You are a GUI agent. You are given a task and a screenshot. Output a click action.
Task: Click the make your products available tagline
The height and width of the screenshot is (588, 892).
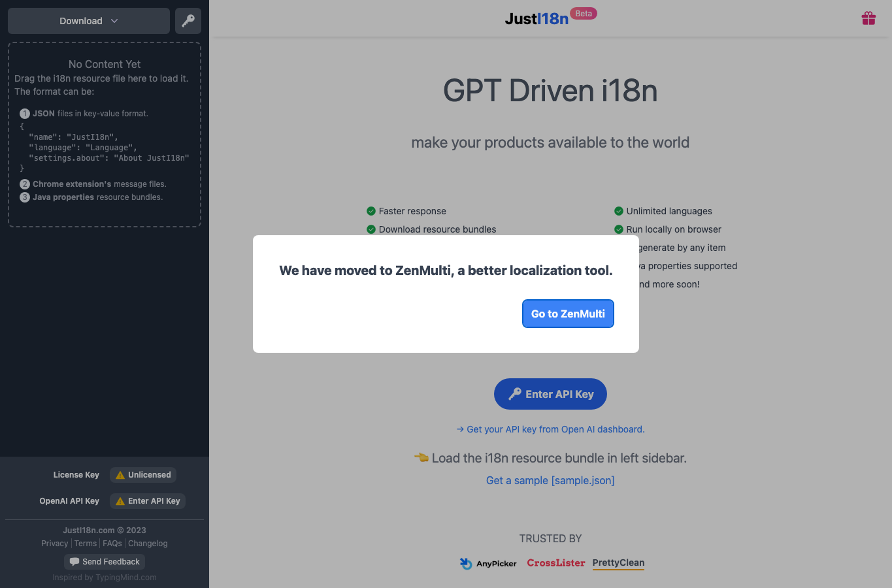point(550,142)
